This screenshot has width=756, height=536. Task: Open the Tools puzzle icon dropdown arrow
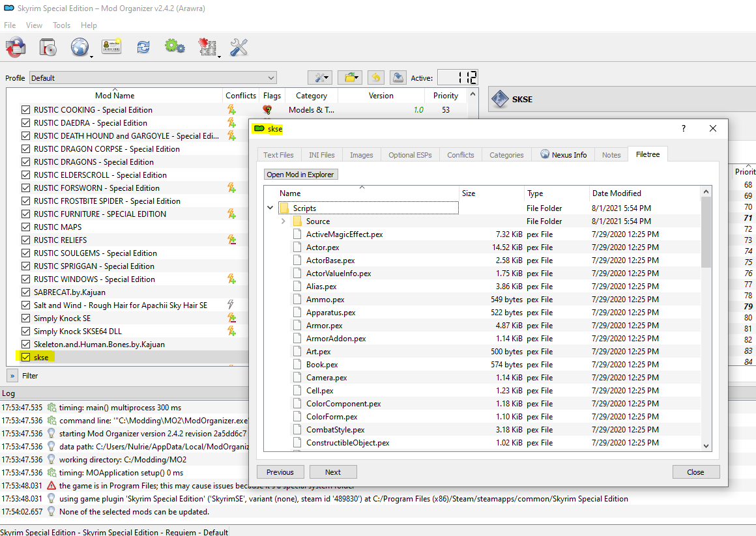pos(219,57)
